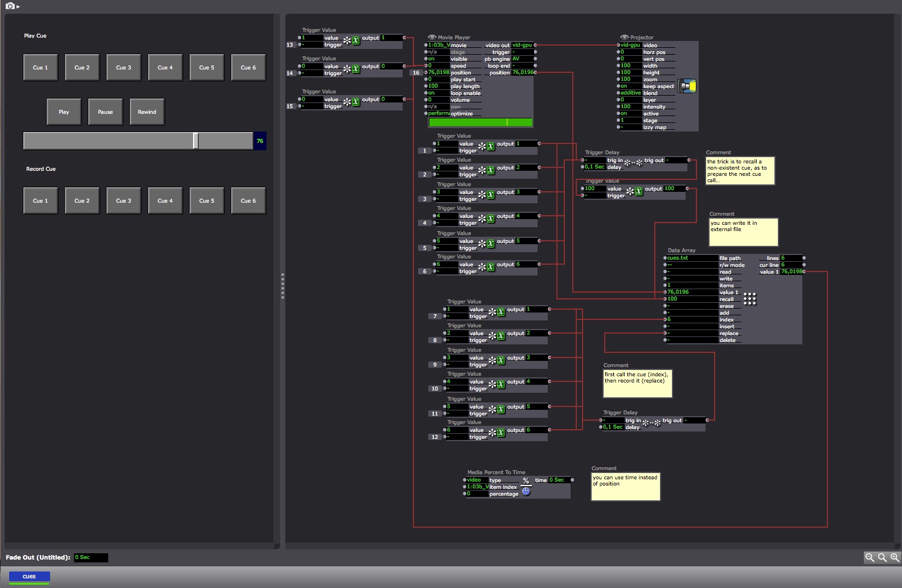Viewport: 902px width, 588px height.
Task: Click the Play button in control panel
Action: coord(64,112)
